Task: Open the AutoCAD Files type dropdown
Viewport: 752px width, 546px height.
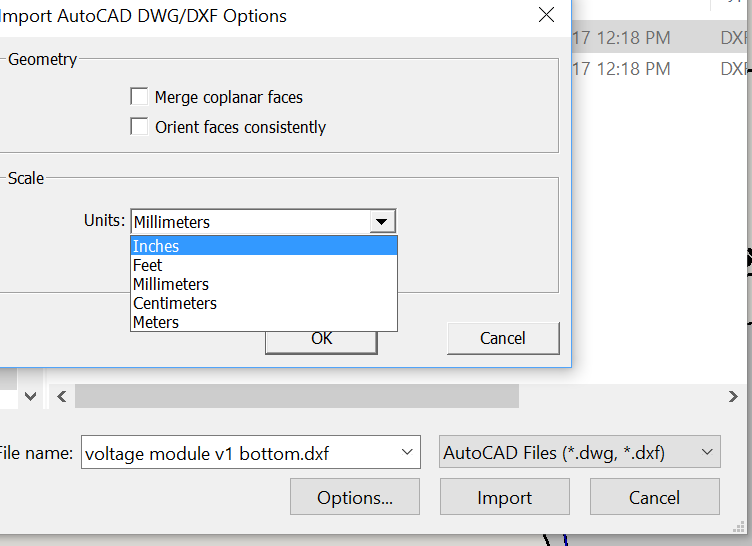Action: (580, 452)
